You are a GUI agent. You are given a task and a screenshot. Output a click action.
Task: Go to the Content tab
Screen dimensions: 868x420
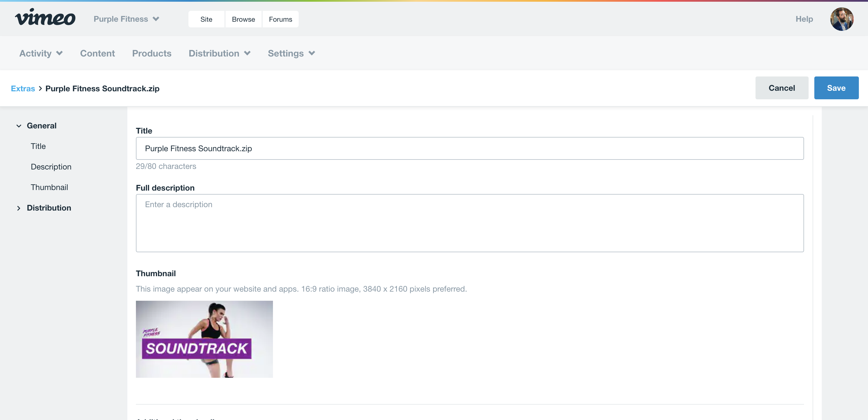97,53
